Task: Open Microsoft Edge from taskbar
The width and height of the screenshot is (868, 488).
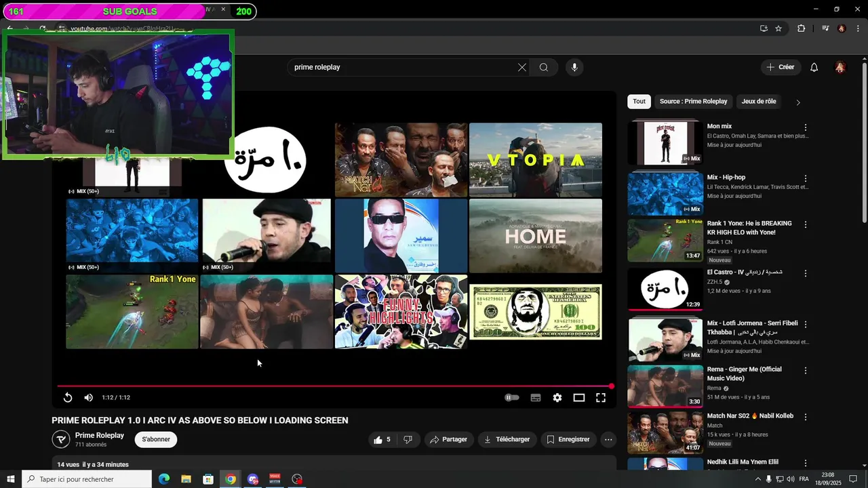Action: click(x=164, y=479)
